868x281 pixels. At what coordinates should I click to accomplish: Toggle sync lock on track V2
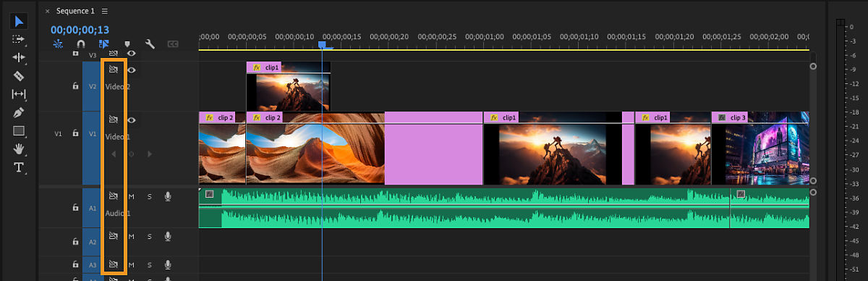(x=113, y=70)
